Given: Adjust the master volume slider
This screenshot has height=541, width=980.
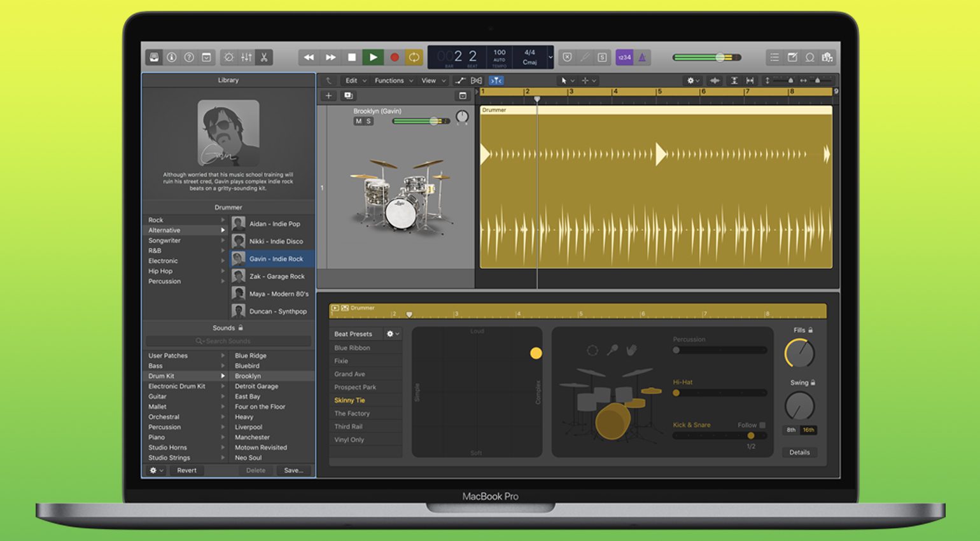Looking at the screenshot, I should click(706, 57).
